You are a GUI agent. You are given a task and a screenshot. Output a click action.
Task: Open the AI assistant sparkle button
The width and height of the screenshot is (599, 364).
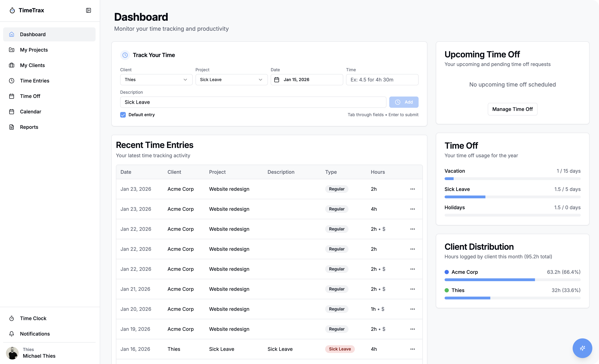582,348
